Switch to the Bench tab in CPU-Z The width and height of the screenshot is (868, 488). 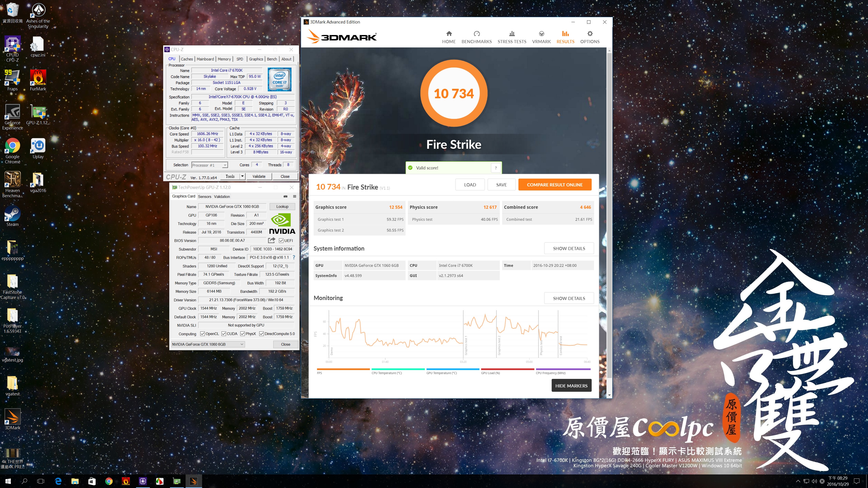click(272, 59)
